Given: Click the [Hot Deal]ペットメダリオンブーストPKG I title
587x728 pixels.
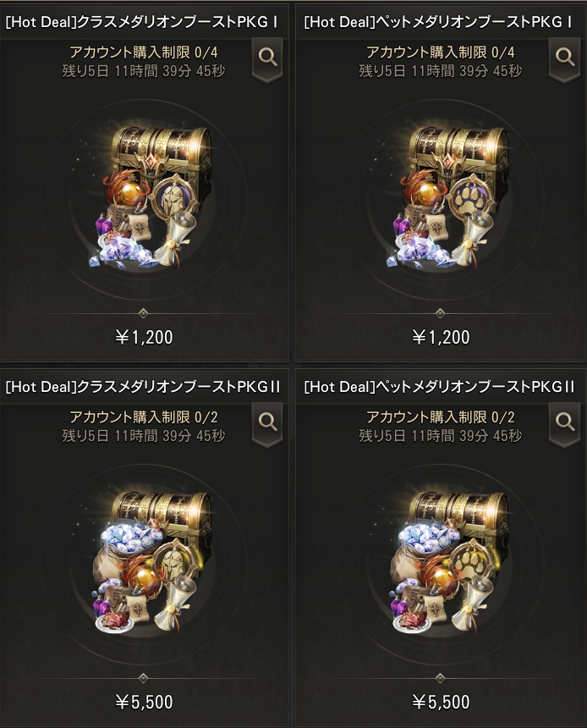Looking at the screenshot, I should (x=438, y=22).
